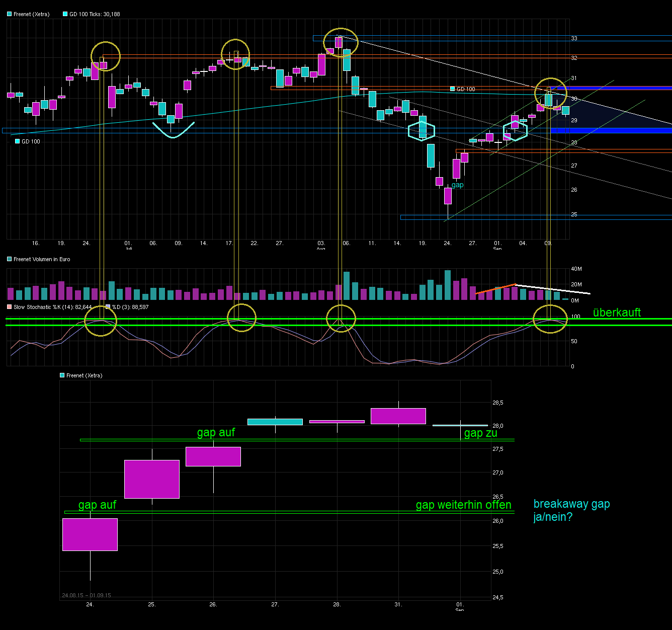Click the '03. Aug' date axis label

pos(321,246)
